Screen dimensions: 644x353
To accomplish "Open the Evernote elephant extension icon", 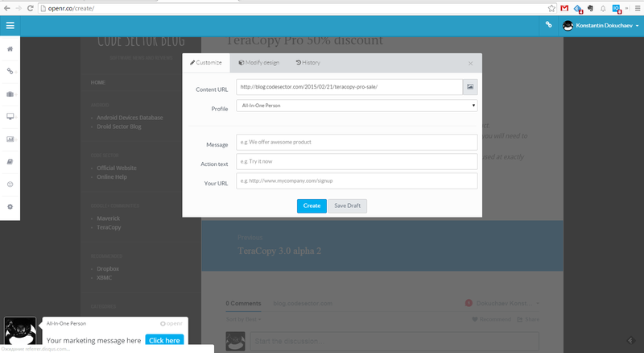I will pyautogui.click(x=590, y=8).
